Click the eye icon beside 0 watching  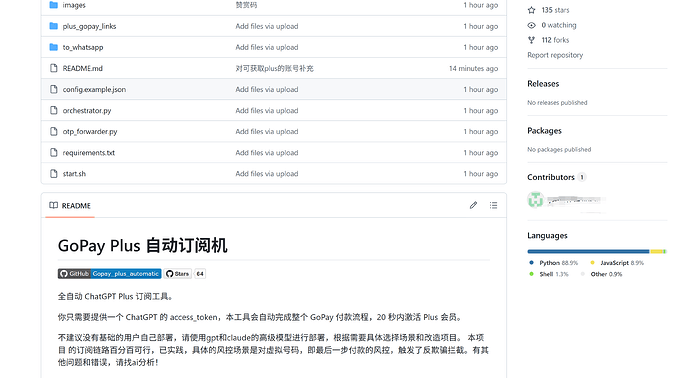(532, 25)
